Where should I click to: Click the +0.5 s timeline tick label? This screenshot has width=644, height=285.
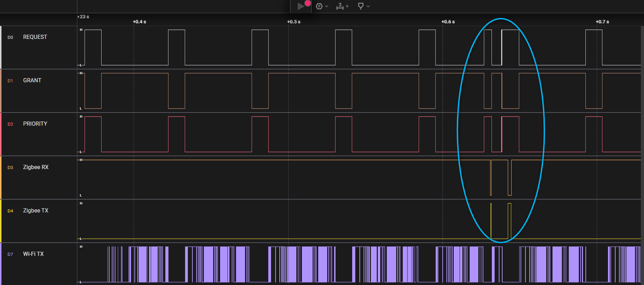(x=294, y=22)
